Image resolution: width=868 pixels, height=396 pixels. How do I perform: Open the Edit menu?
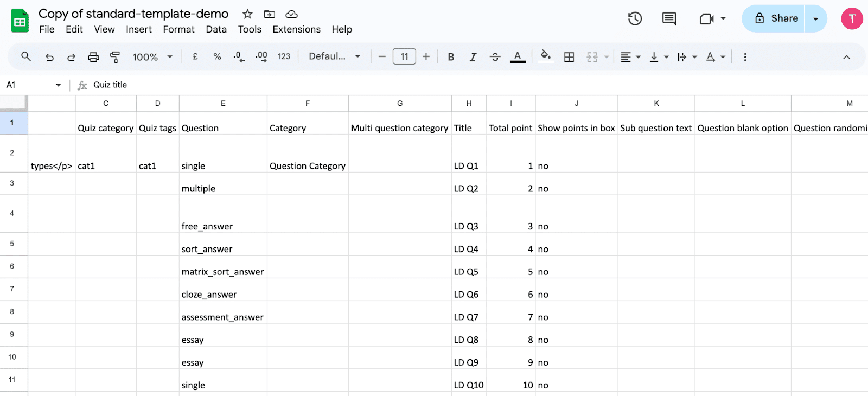pyautogui.click(x=74, y=29)
